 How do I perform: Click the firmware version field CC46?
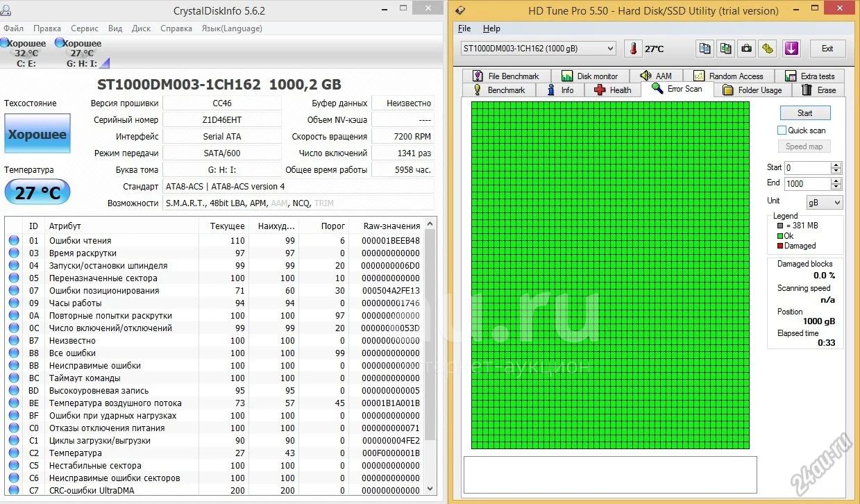click(x=222, y=103)
